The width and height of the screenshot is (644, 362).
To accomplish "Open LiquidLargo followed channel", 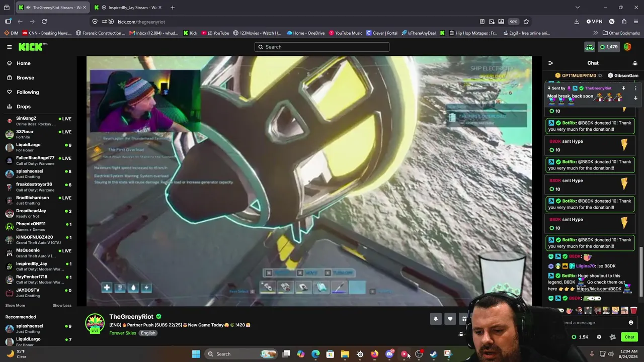I will click(x=38, y=147).
